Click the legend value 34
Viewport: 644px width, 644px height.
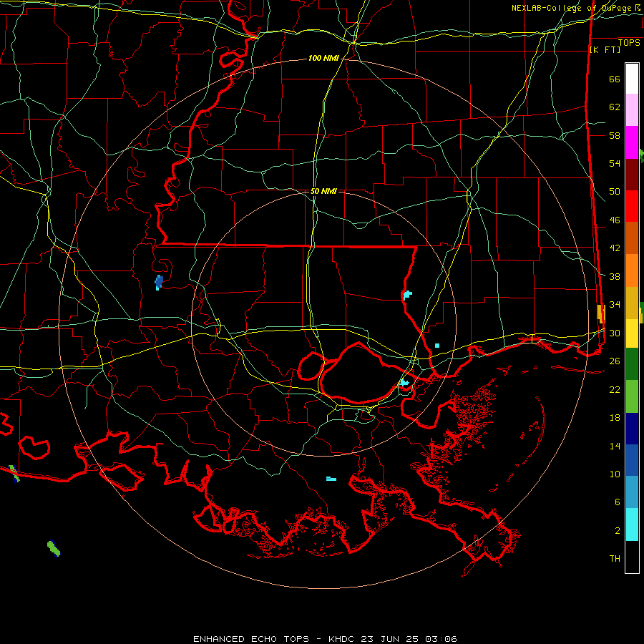coord(615,305)
